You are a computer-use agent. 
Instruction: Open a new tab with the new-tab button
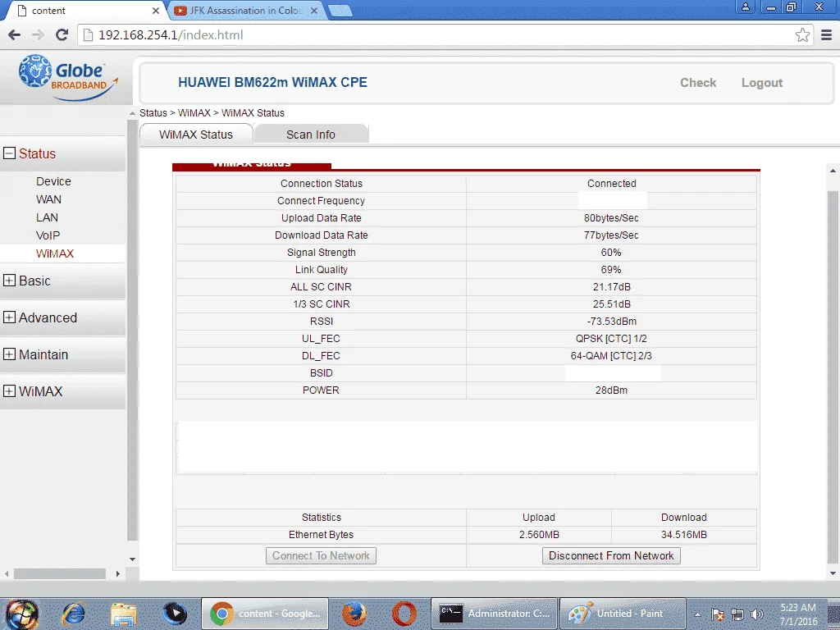(x=340, y=11)
